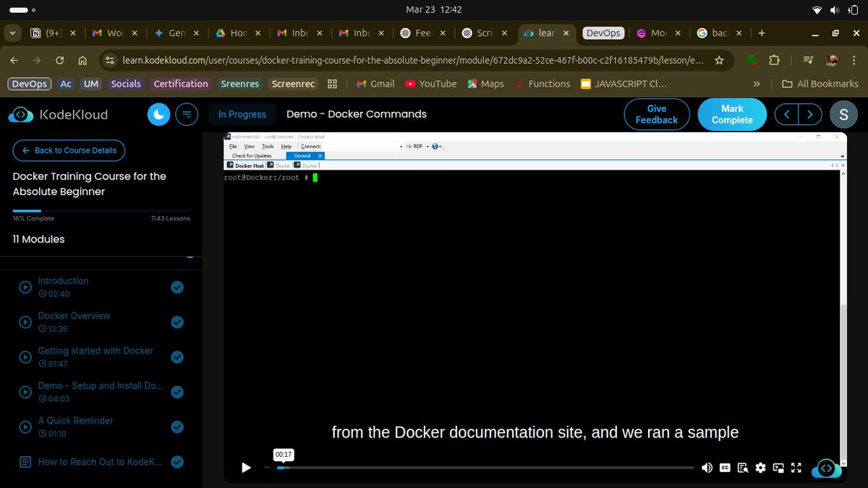The image size is (868, 488).
Task: Open the KodeKloud logo home
Action: pos(58,114)
